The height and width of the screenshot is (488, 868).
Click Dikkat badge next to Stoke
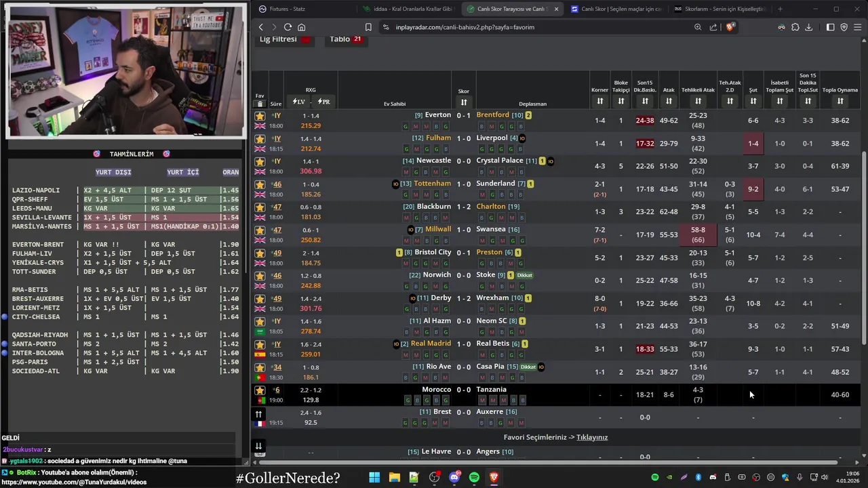pyautogui.click(x=525, y=275)
